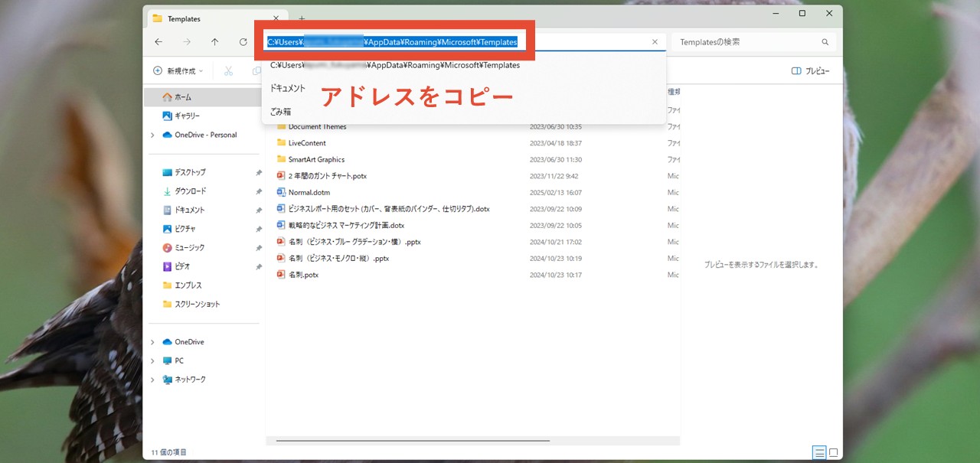The image size is (980, 463).
Task: Click PowerPoint icon of 名刺.potx
Action: point(281,275)
